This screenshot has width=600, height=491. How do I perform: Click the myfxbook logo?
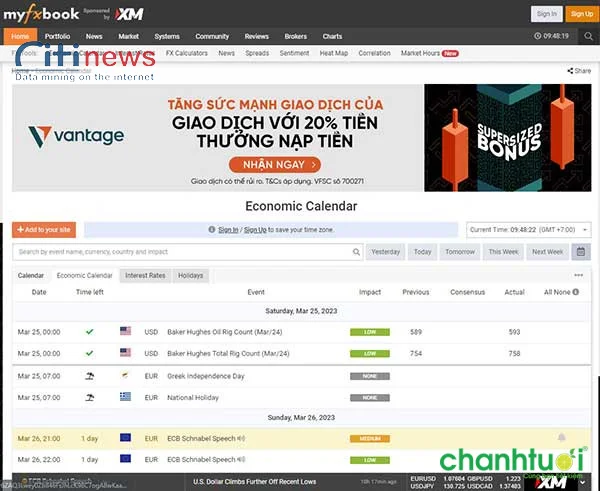coord(41,14)
